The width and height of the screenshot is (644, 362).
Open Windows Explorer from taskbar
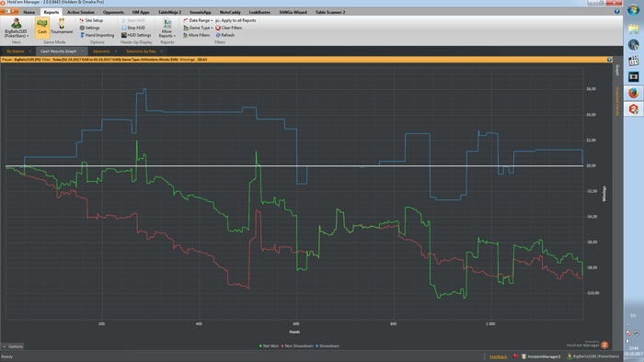coord(633,28)
